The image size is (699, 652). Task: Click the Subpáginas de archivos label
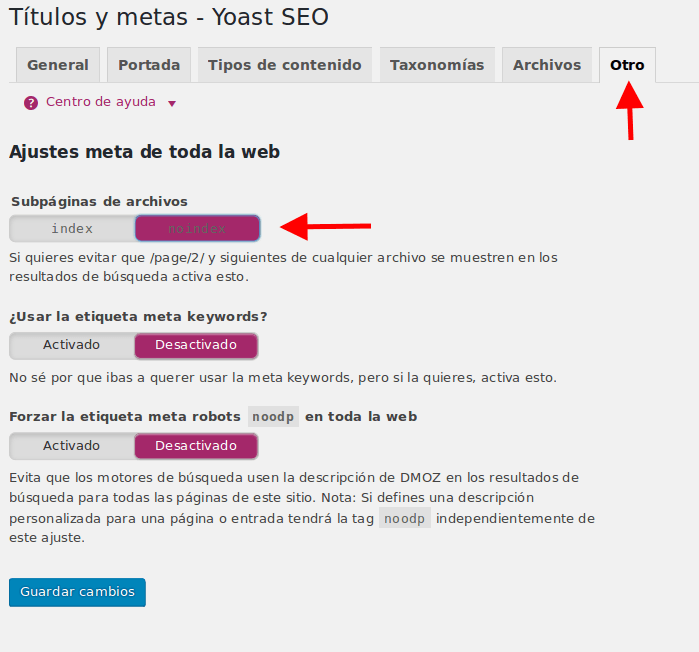[99, 201]
